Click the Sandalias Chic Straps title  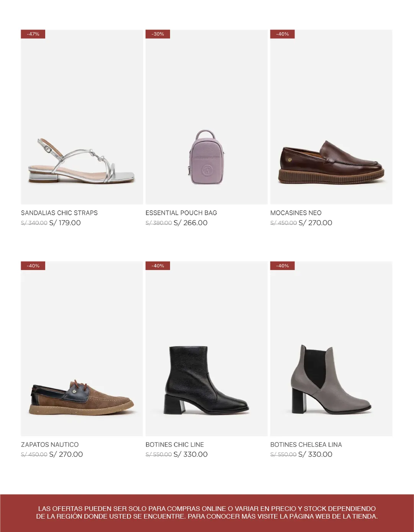click(x=59, y=213)
